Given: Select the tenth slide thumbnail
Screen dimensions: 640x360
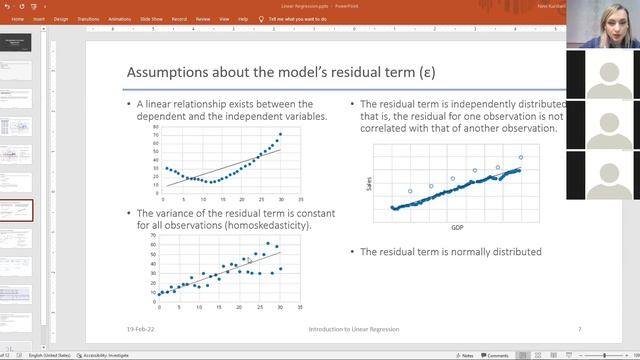Looking at the screenshot, I should (x=16, y=294).
